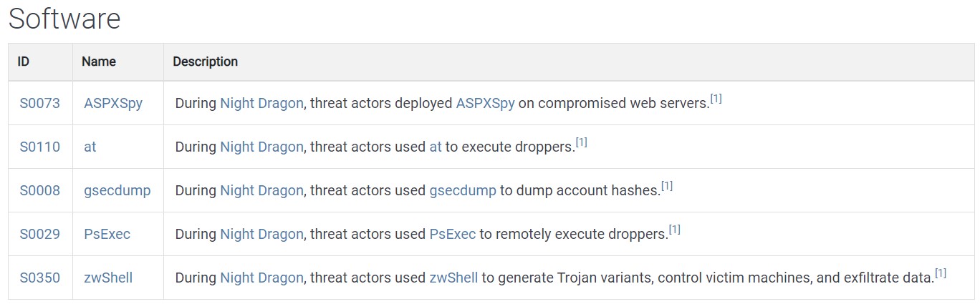Image resolution: width=980 pixels, height=304 pixels.
Task: Open the S0008 ID link
Action: click(x=39, y=190)
